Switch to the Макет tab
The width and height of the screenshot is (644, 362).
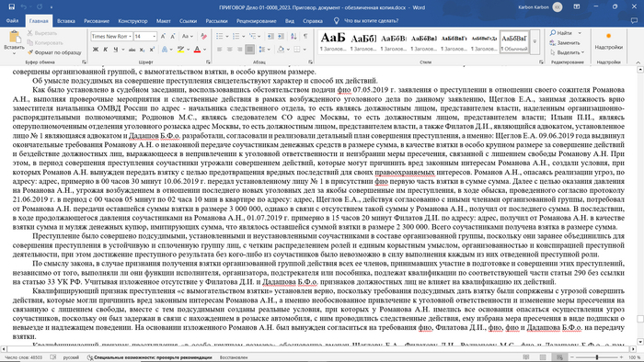tap(164, 21)
